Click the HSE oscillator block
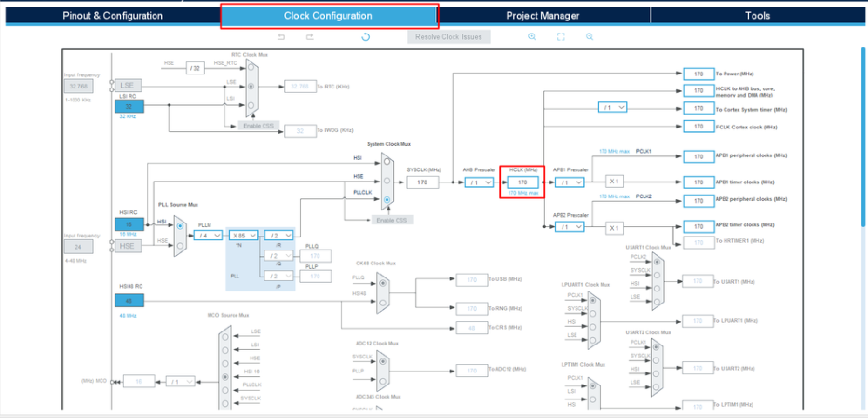This screenshot has width=868, height=419. (x=129, y=246)
